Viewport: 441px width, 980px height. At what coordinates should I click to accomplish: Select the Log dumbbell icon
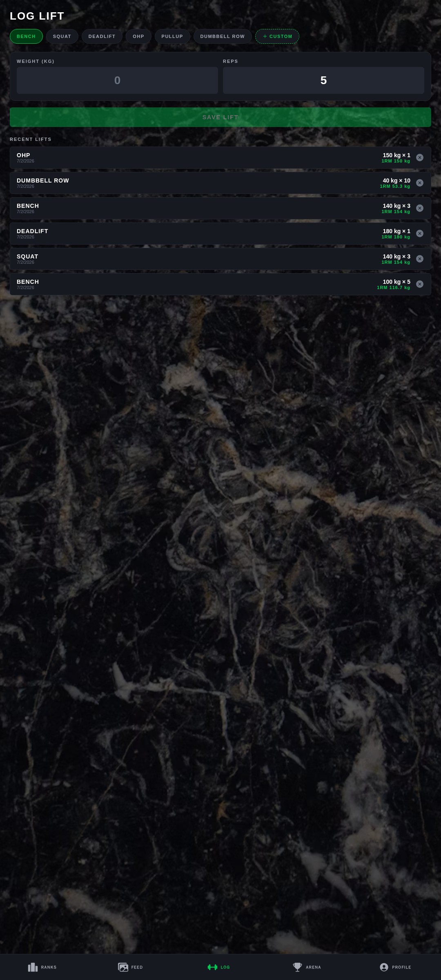pyautogui.click(x=212, y=967)
